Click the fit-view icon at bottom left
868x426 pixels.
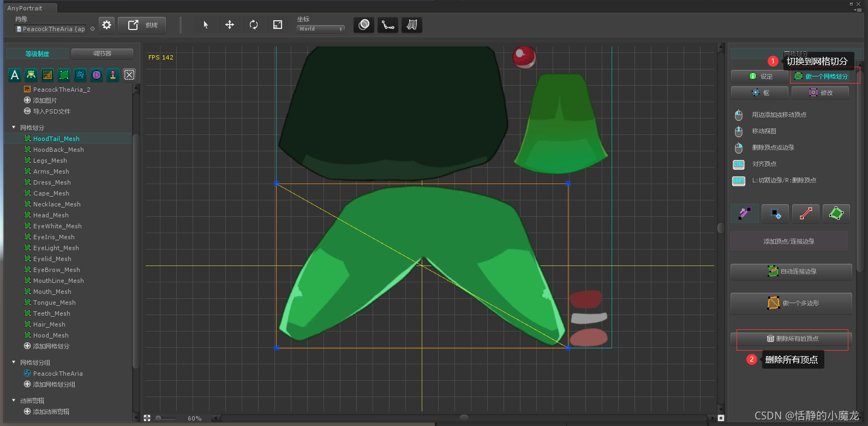click(x=147, y=418)
